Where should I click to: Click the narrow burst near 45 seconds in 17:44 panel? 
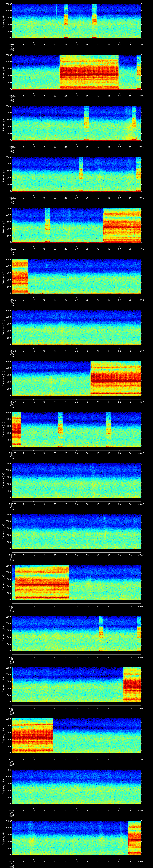[109, 429]
